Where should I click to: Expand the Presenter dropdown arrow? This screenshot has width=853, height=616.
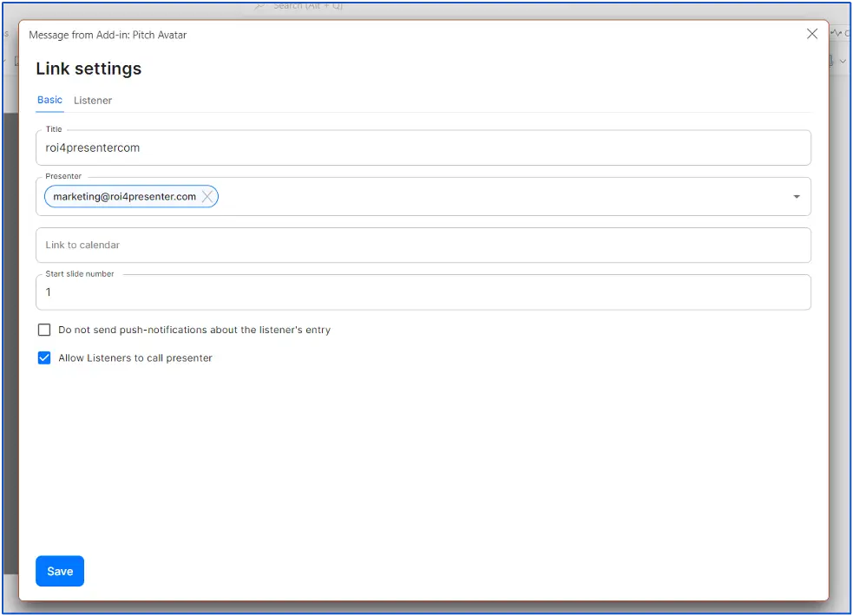tap(796, 197)
